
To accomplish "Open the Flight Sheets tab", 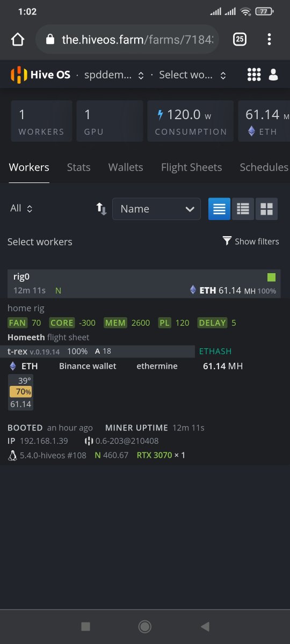I will coord(191,167).
